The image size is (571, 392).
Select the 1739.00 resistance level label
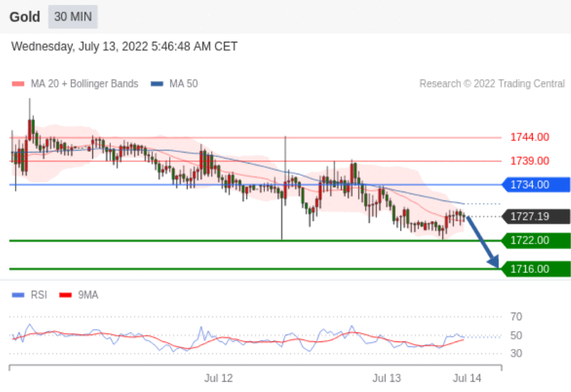click(529, 161)
